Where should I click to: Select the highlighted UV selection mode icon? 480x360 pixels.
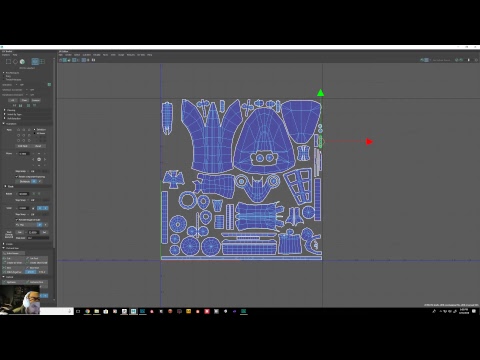coord(35,61)
